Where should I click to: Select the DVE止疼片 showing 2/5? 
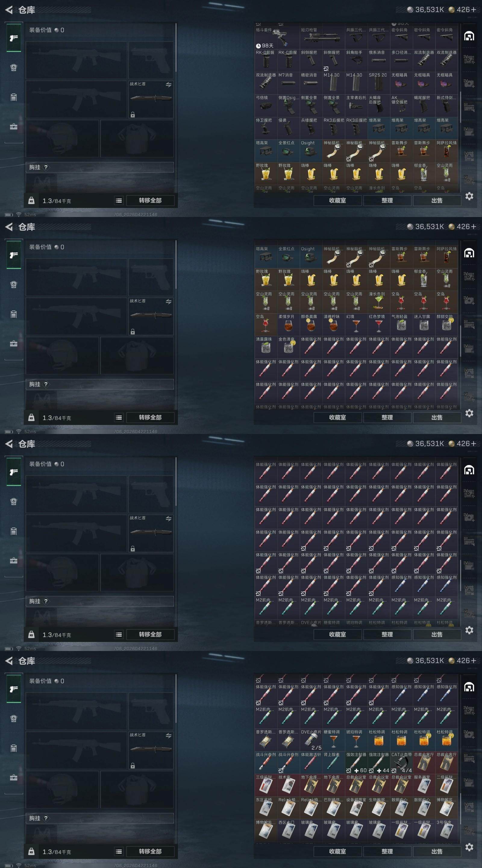click(x=311, y=740)
